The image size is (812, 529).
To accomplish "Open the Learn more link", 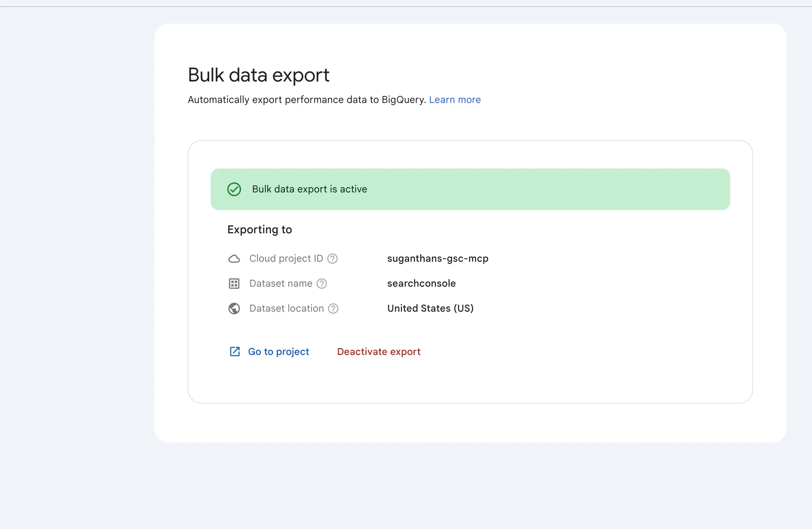I will [x=455, y=100].
